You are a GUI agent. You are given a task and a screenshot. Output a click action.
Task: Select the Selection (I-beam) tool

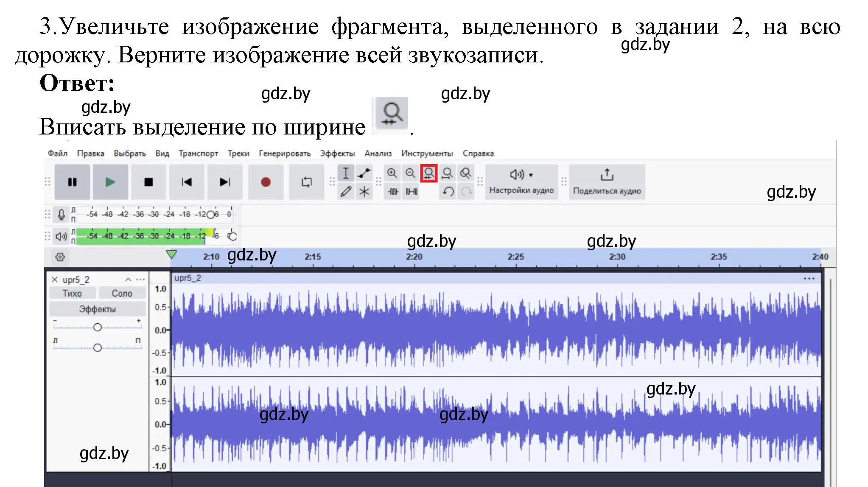346,173
